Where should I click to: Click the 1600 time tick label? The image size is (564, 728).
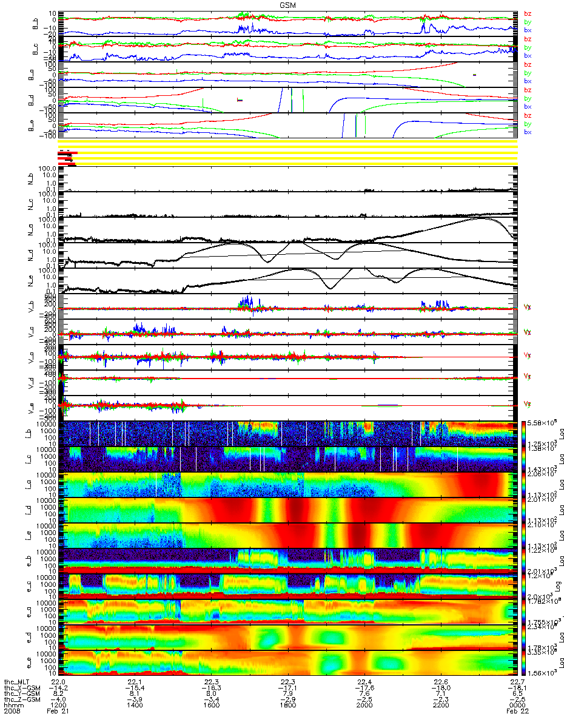tap(211, 706)
